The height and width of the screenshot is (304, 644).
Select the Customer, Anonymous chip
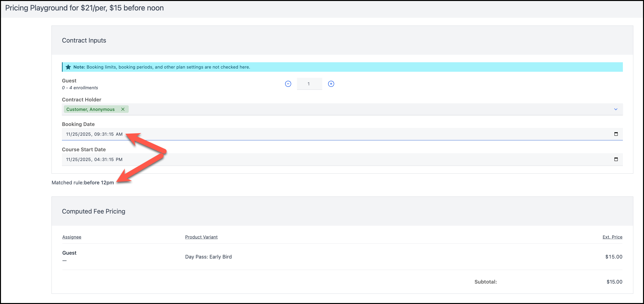[x=91, y=109]
